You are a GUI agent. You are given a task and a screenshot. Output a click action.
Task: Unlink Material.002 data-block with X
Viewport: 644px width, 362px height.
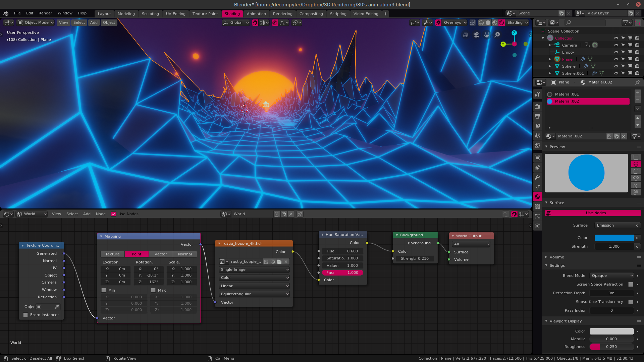click(624, 136)
